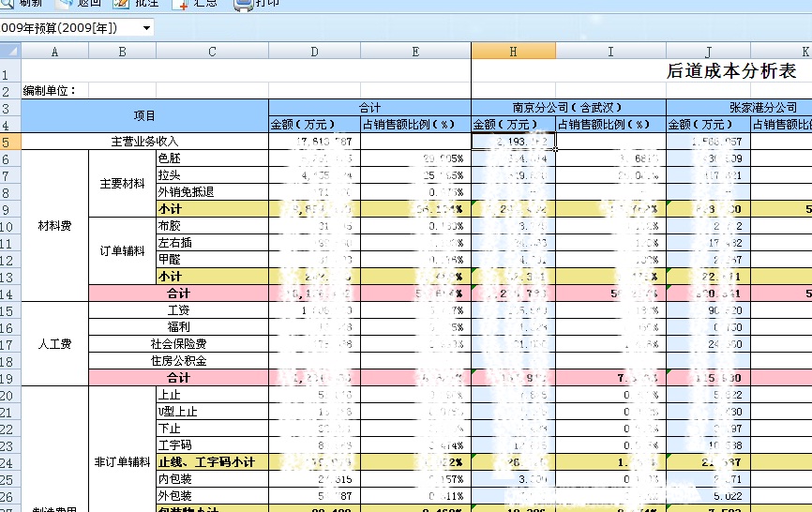Click the 布胶 item cell

point(212,226)
